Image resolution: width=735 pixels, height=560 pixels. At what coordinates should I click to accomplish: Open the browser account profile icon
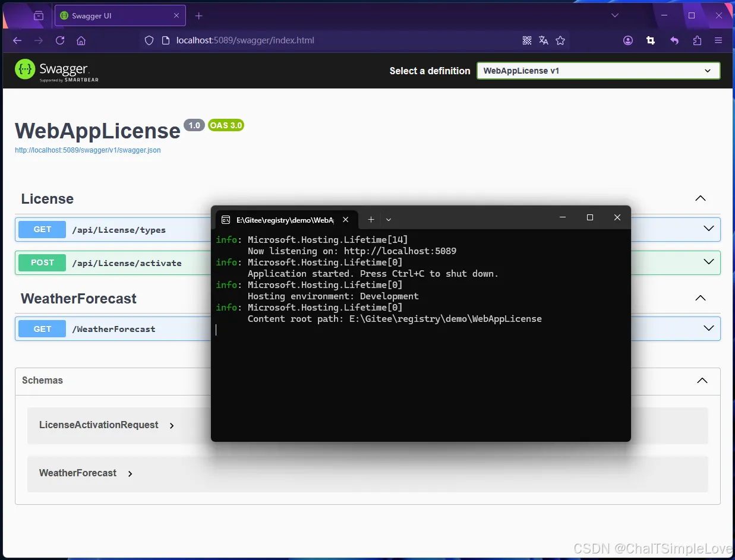pyautogui.click(x=628, y=40)
